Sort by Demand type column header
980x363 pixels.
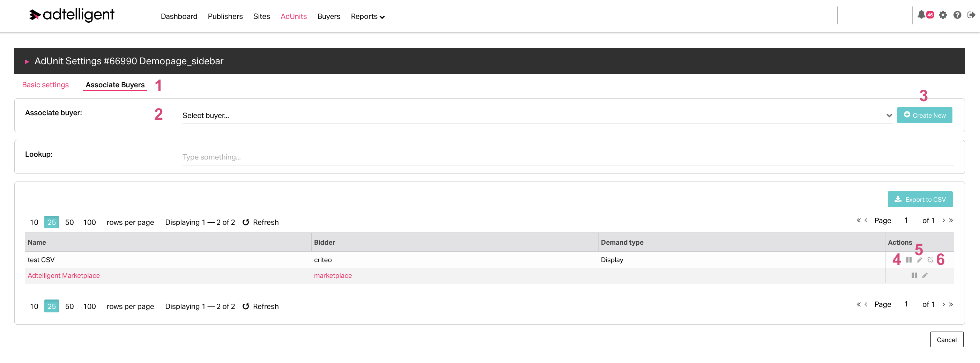742,242
